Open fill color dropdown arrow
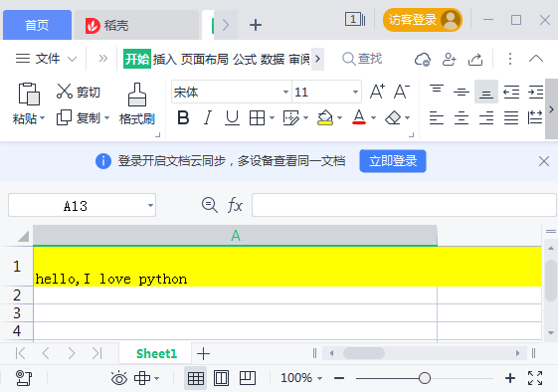558x392 pixels. [x=339, y=117]
